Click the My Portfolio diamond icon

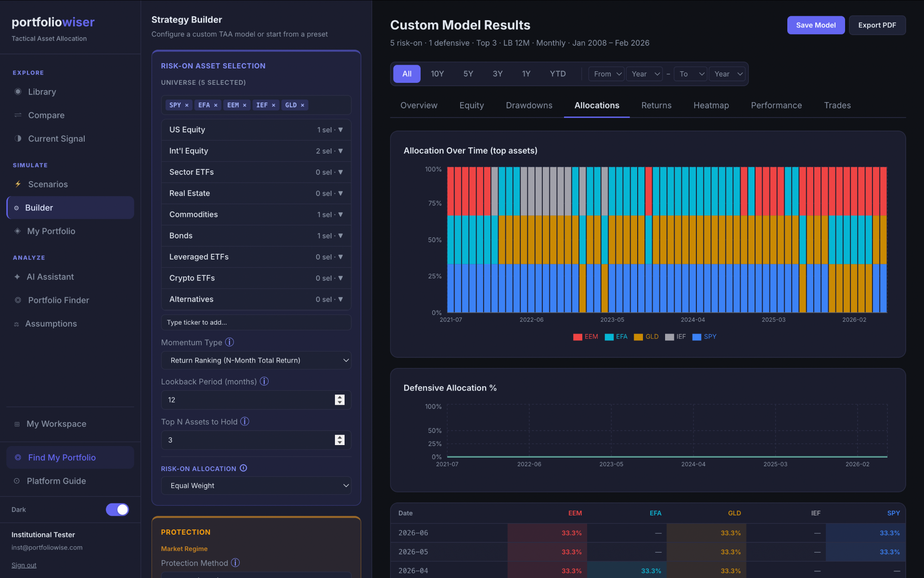pos(17,231)
